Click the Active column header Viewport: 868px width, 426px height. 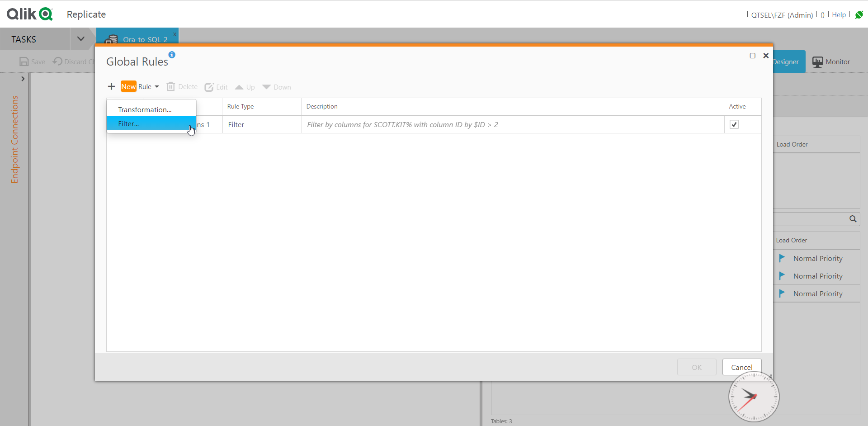pyautogui.click(x=742, y=106)
